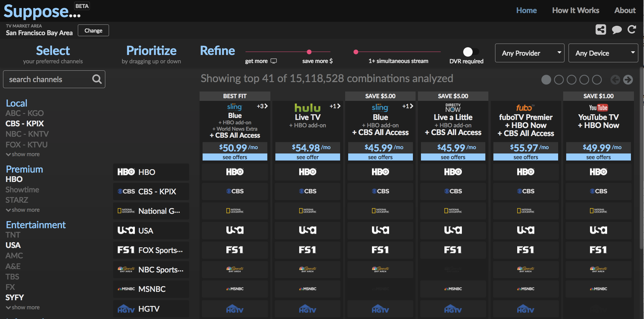Select third results page dot
This screenshot has height=319, width=644.
point(572,80)
